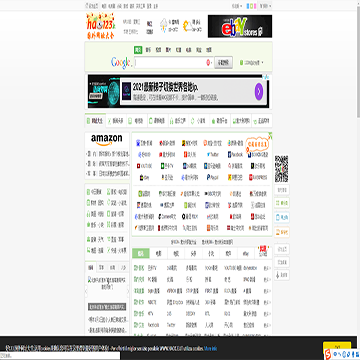
Task: Show the next slide in the news widget
Action: point(128,291)
